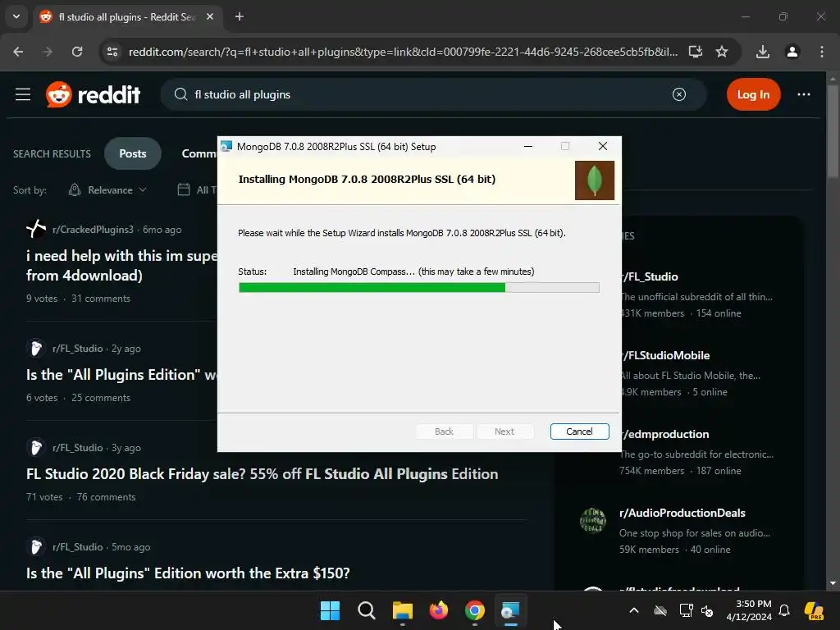Image resolution: width=840 pixels, height=630 pixels.
Task: Bookmark this page with star icon
Action: pos(722,52)
